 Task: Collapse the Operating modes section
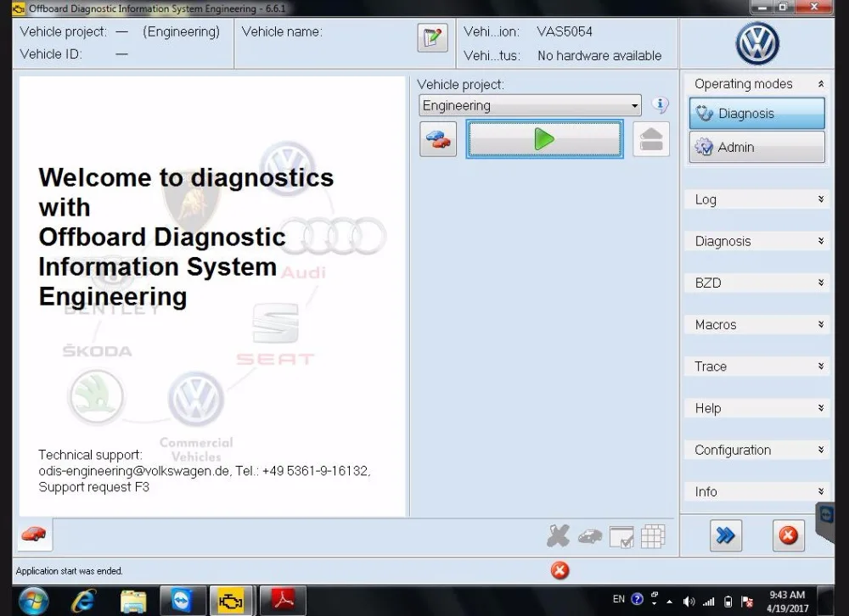pos(757,84)
